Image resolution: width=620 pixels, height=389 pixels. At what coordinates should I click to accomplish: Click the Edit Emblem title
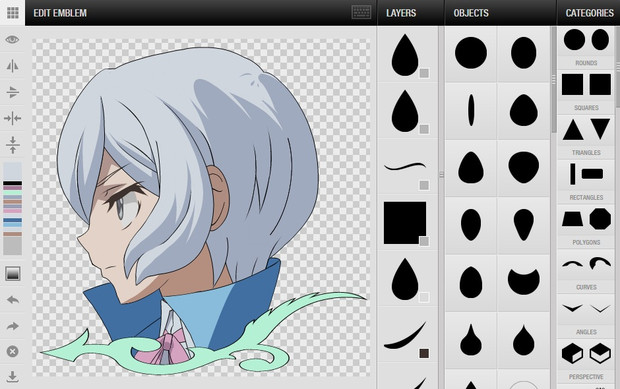60,13
